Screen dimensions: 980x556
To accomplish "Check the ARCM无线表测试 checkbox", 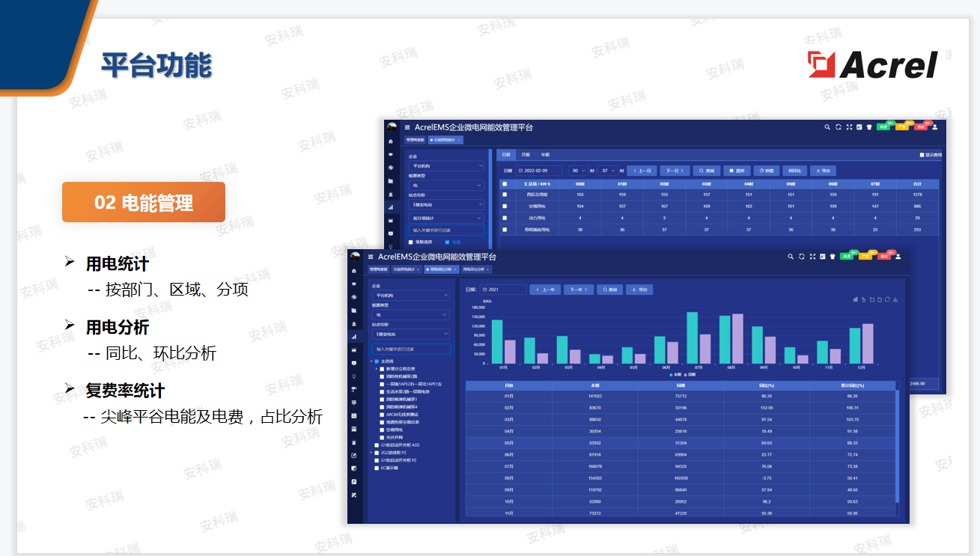I will 382,415.
